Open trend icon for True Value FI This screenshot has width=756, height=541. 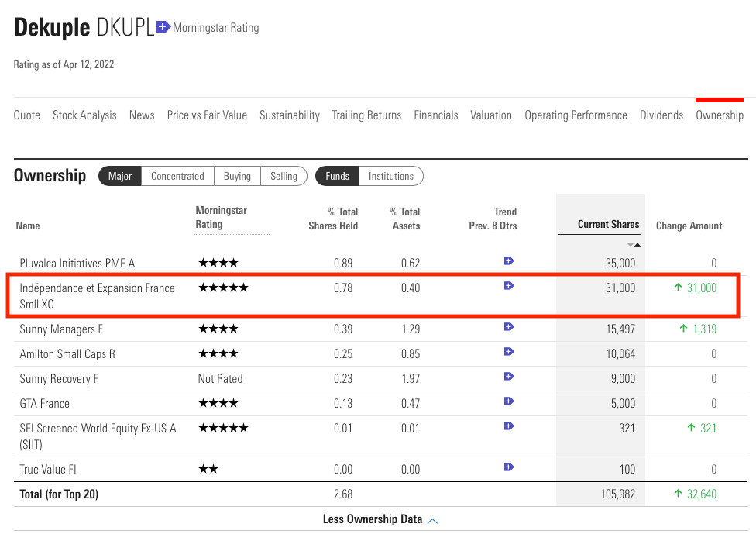click(509, 467)
